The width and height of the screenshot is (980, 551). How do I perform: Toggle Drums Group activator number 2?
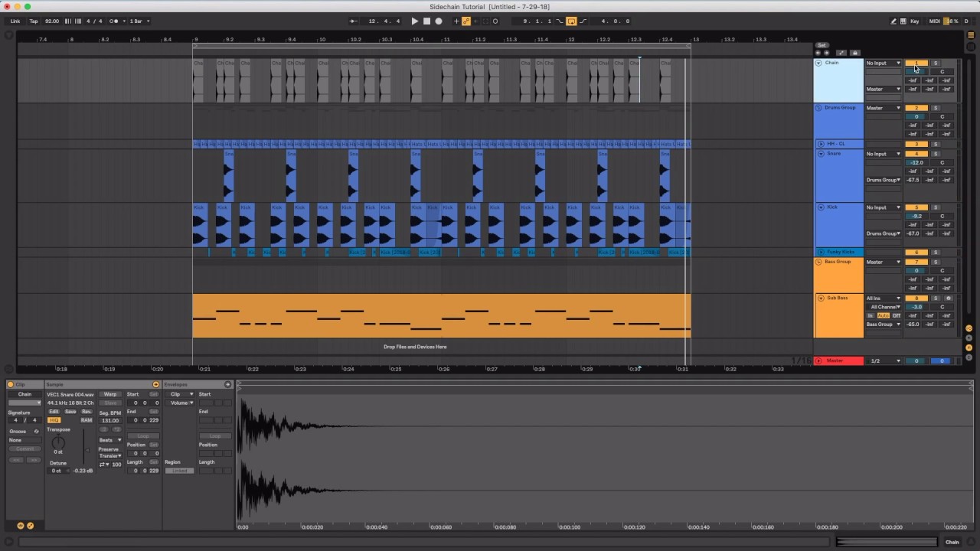click(916, 108)
